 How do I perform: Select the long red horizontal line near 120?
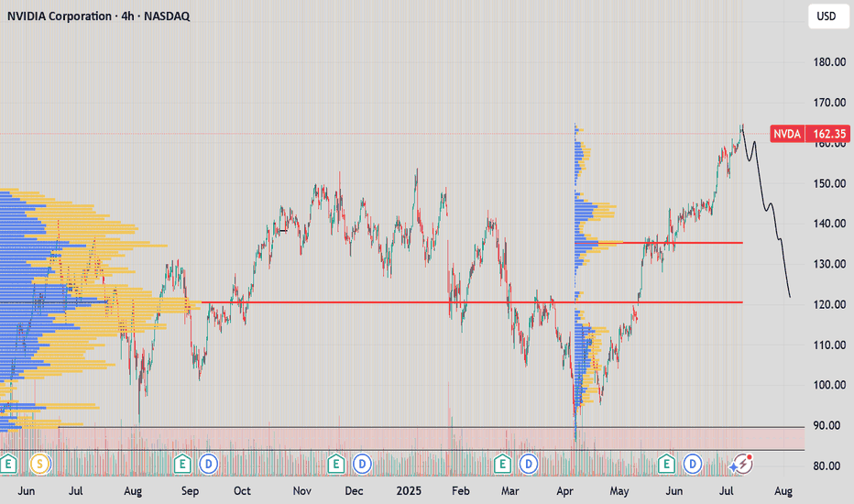[472, 302]
